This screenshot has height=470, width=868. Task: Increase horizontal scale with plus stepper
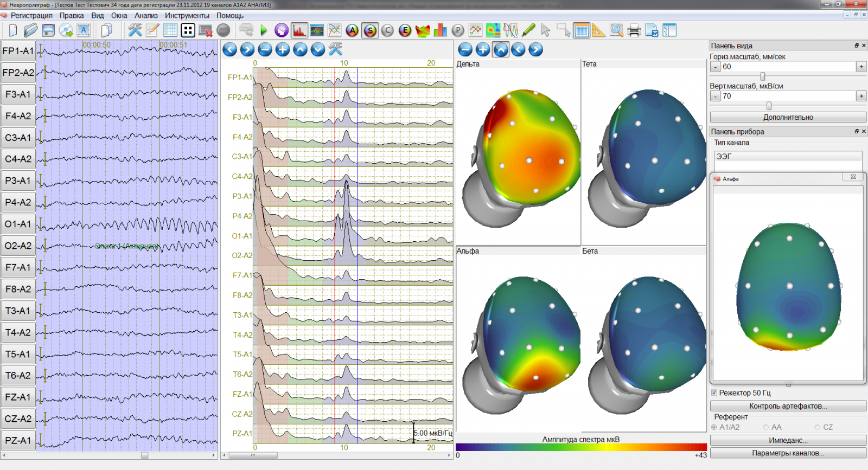click(x=861, y=67)
